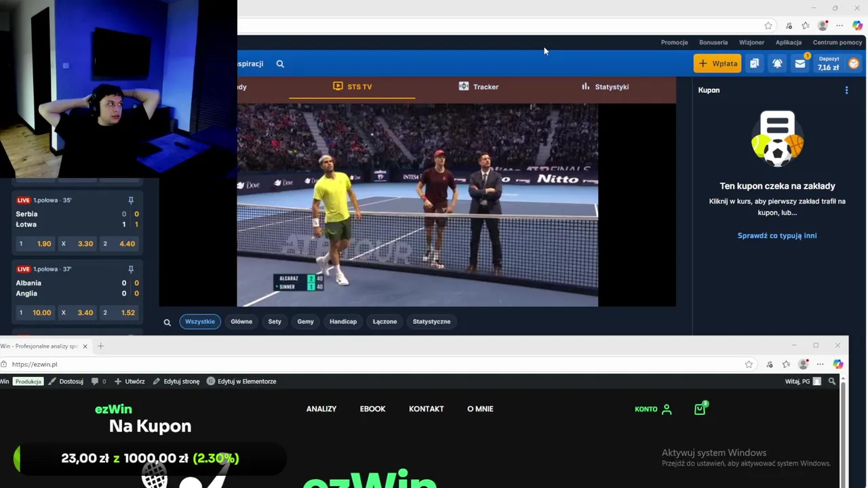The width and height of the screenshot is (868, 488).
Task: Select the Statystyczne market filter
Action: (431, 322)
